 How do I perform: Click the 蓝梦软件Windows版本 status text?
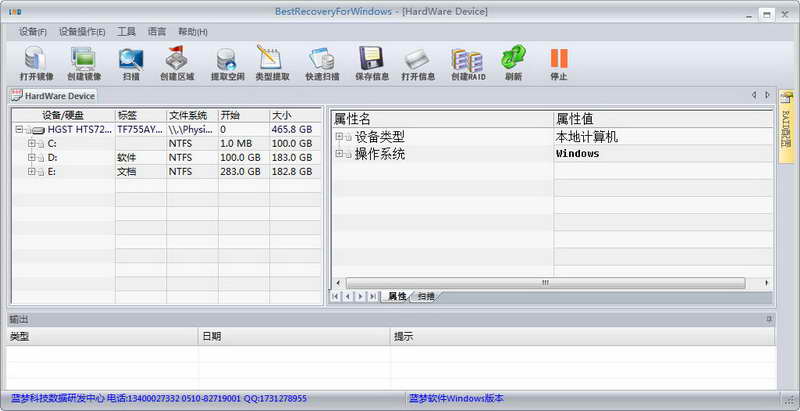(456, 398)
